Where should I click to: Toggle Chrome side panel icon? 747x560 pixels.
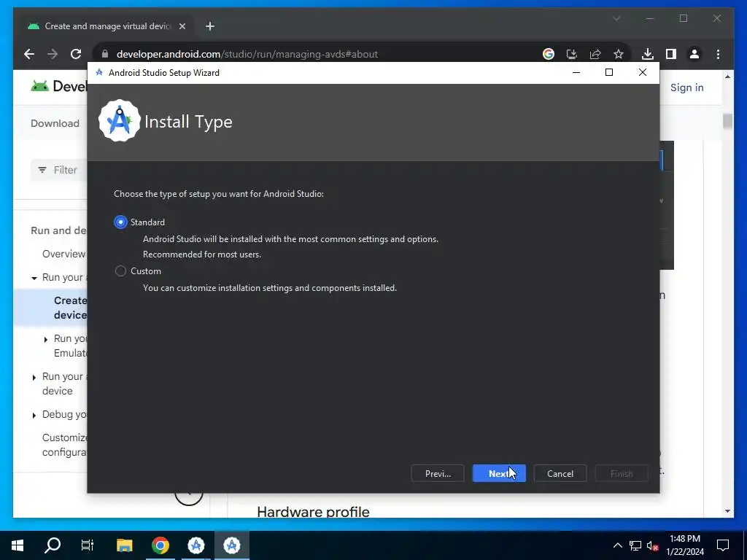point(671,54)
